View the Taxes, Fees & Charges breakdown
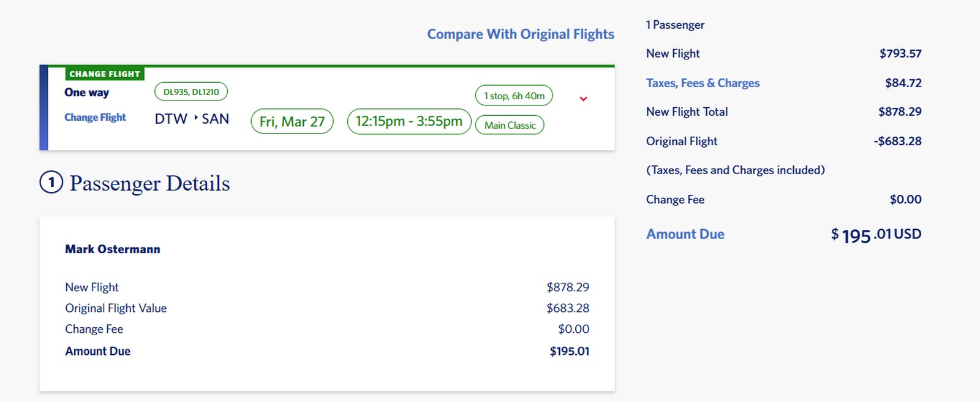The height and width of the screenshot is (402, 980). click(703, 83)
